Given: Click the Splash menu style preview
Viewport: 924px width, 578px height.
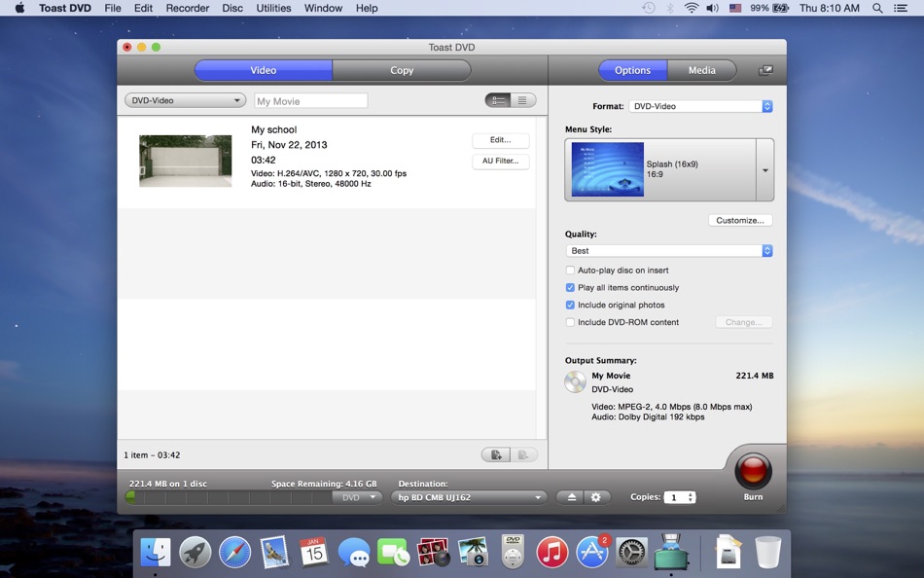Looking at the screenshot, I should pos(608,169).
